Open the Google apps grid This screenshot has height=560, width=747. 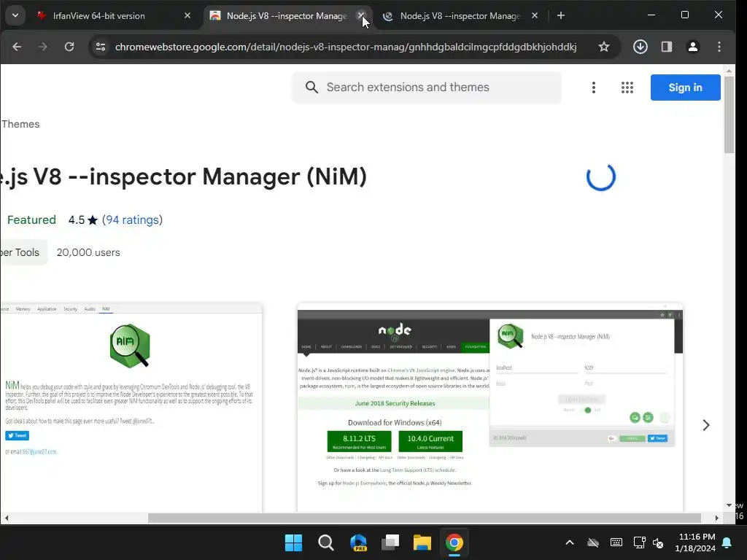(627, 87)
